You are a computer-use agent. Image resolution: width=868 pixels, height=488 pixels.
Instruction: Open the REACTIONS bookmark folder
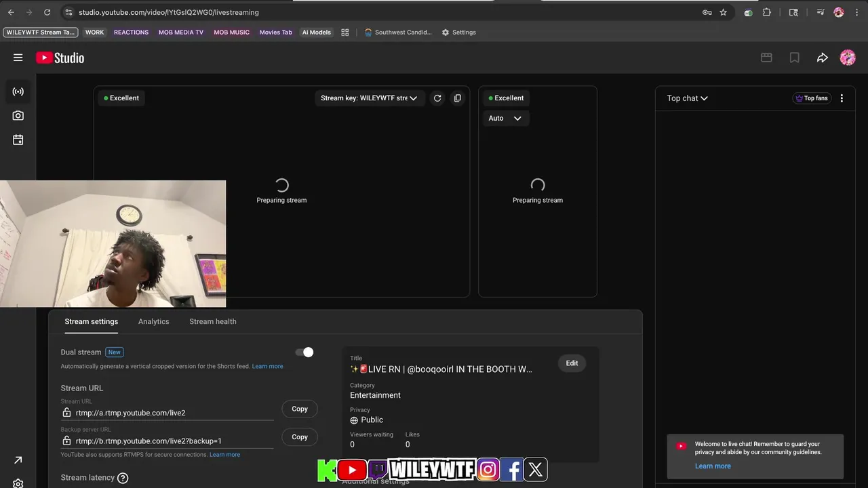point(131,33)
